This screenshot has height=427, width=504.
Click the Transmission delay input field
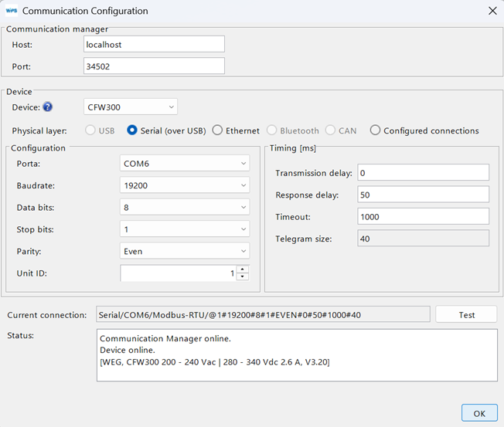point(423,172)
